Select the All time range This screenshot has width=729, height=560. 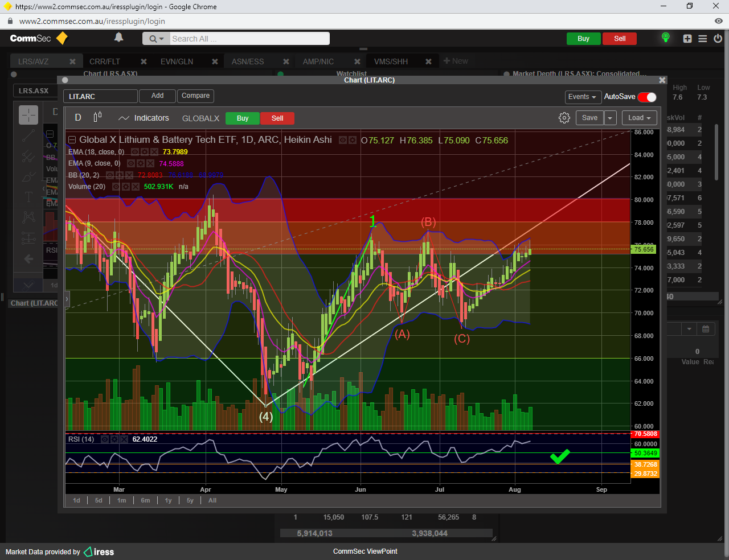[x=212, y=500]
